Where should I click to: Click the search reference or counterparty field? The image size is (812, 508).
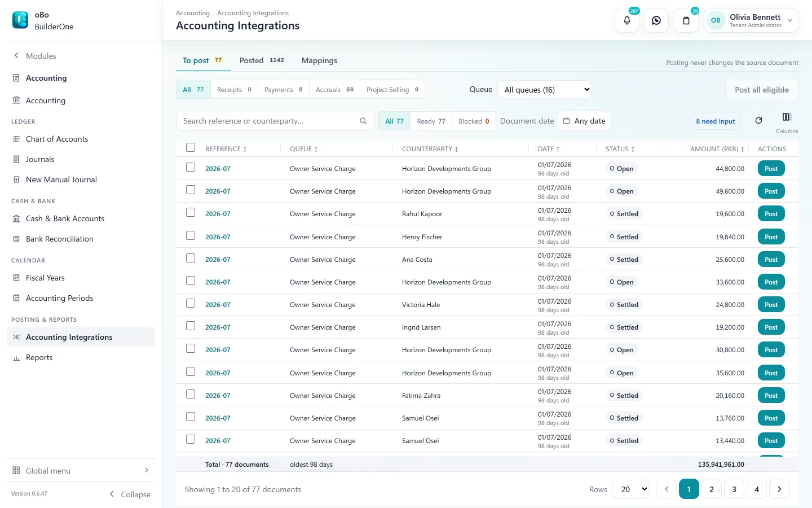point(275,121)
